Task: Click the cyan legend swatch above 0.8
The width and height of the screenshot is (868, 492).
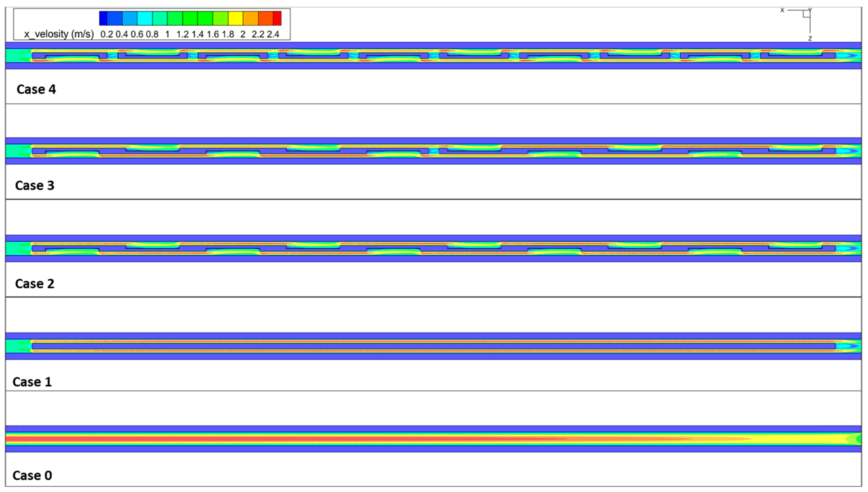Action: [x=145, y=18]
